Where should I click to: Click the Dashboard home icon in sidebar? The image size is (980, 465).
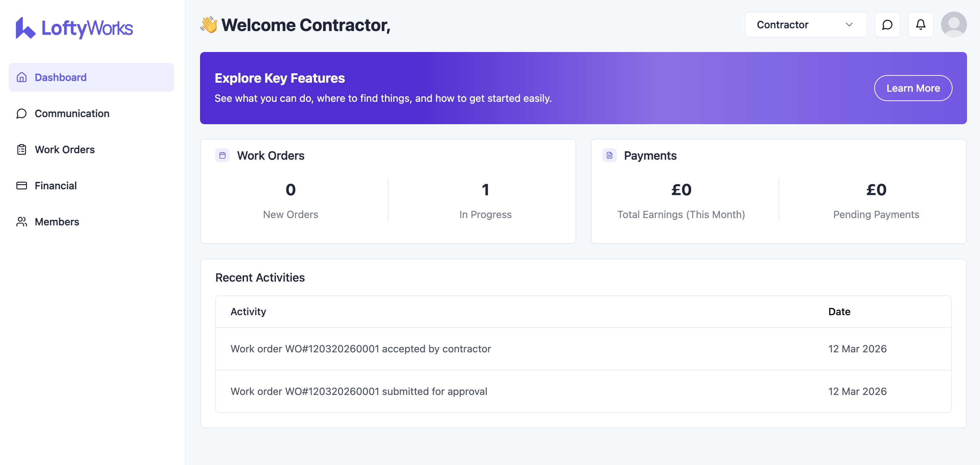coord(22,77)
